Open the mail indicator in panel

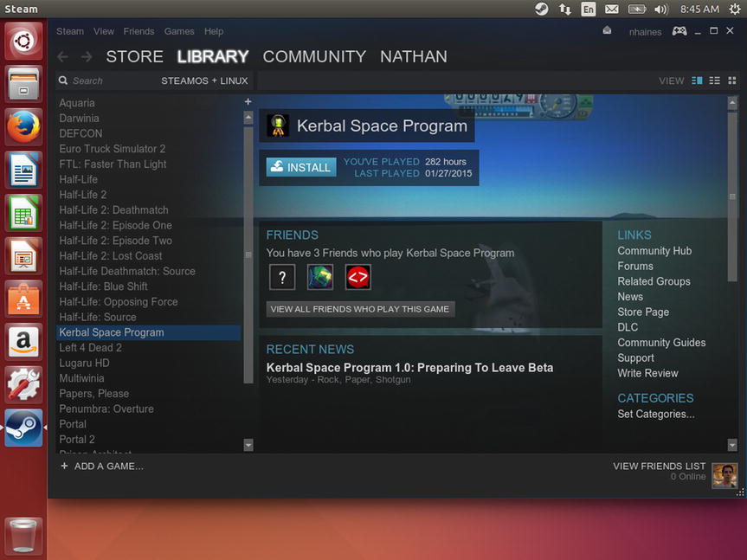point(612,9)
